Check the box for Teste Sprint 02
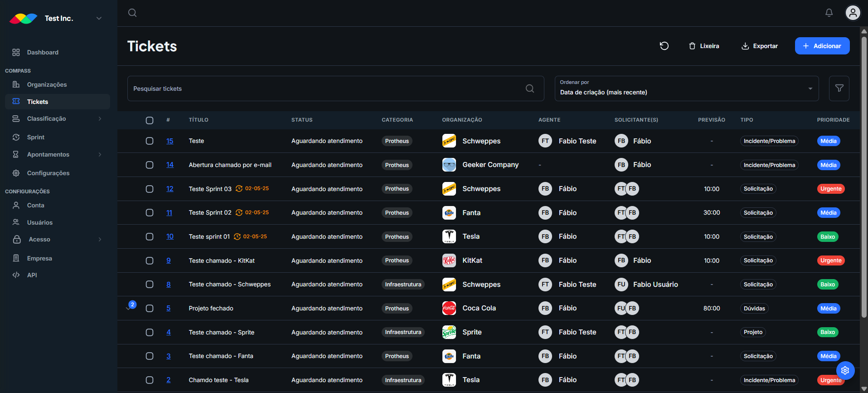 (x=150, y=212)
